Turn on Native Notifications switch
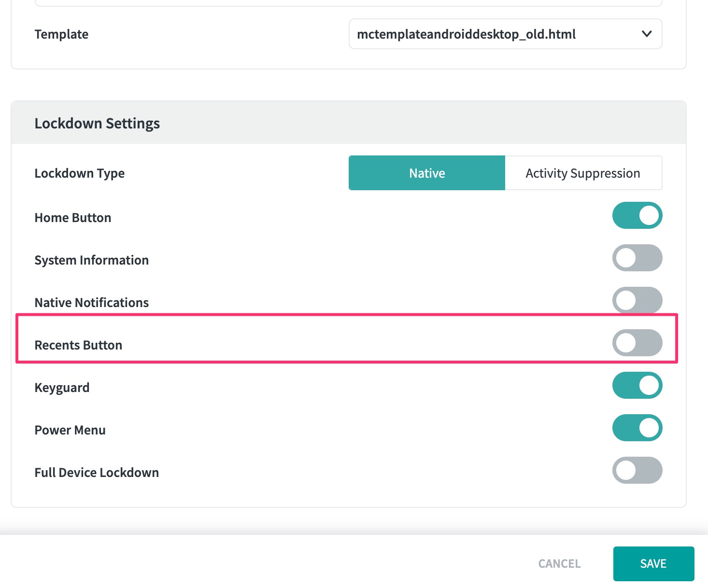708x588 pixels. coord(637,300)
